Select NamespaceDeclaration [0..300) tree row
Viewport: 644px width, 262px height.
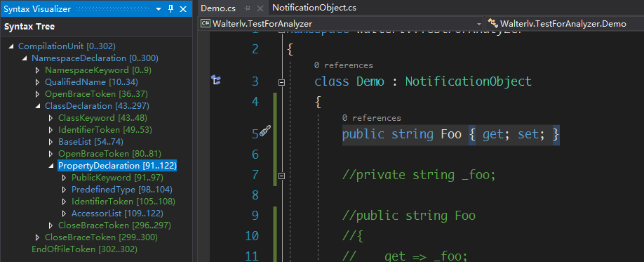(95, 58)
